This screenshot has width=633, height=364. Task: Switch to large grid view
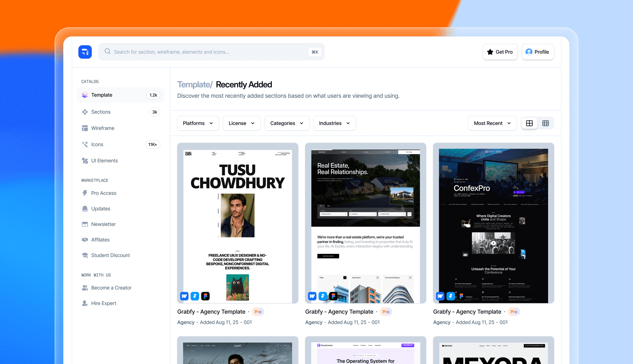pos(529,123)
